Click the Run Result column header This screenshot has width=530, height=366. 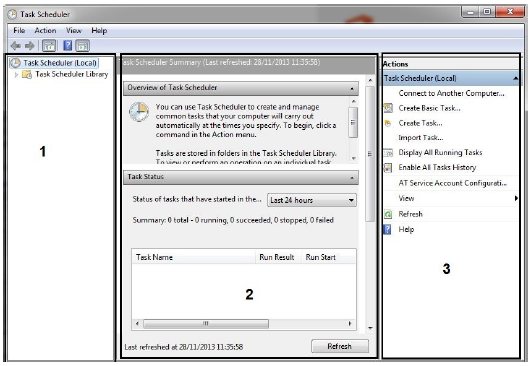278,257
